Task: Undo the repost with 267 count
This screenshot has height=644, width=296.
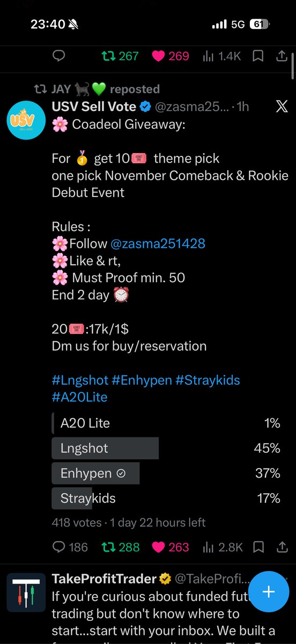Action: point(121,56)
